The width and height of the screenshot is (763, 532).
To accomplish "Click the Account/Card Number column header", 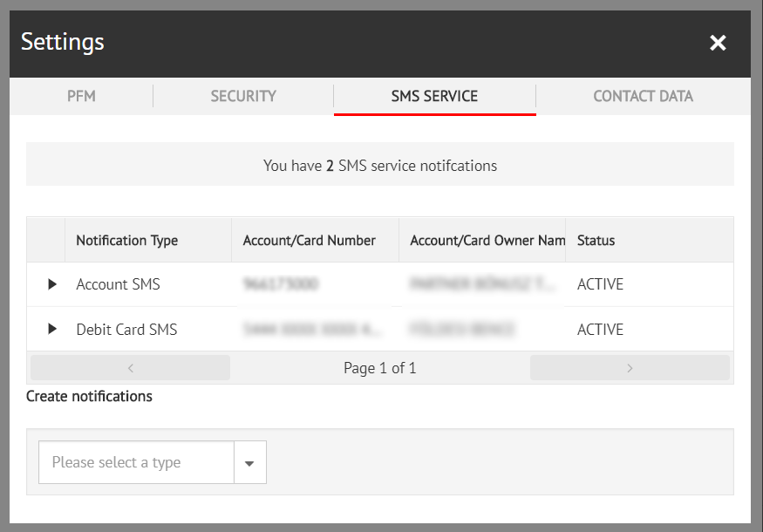I will point(310,241).
